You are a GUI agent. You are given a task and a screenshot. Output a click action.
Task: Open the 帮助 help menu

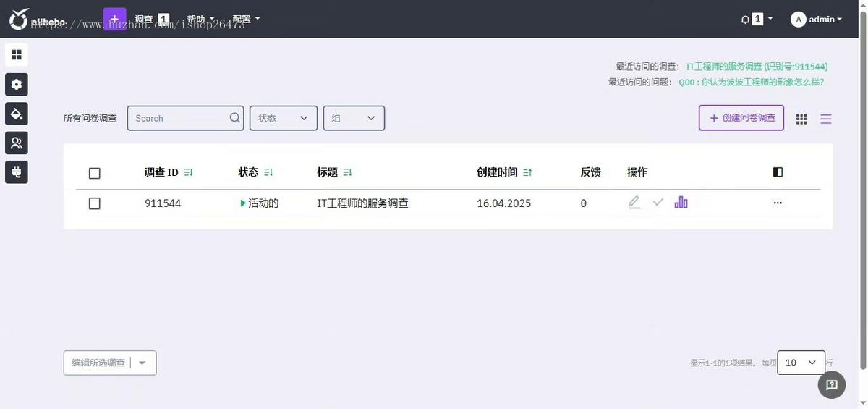point(200,20)
